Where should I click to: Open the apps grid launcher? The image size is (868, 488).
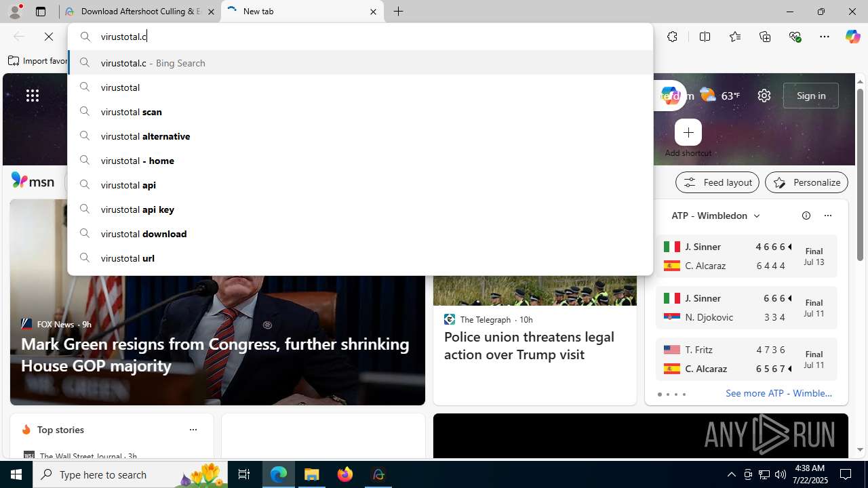point(33,96)
